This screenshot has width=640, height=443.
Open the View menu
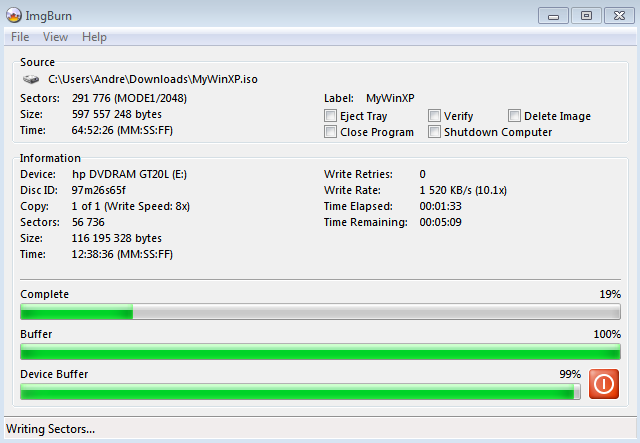pos(55,37)
